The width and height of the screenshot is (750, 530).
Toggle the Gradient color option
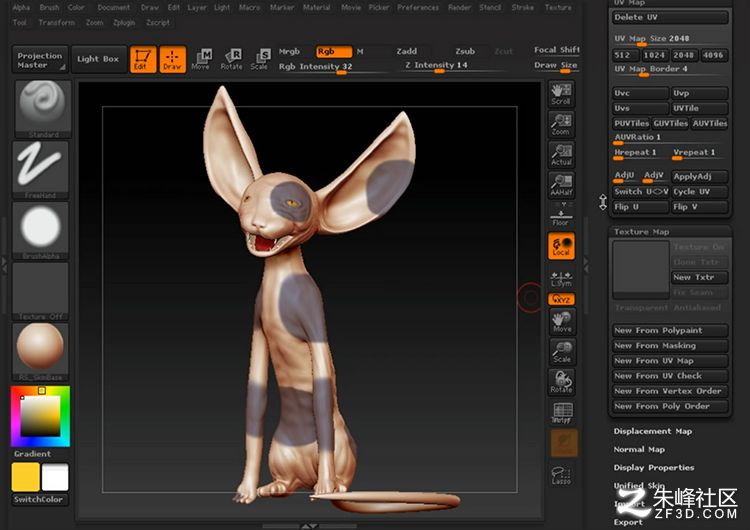coord(33,454)
